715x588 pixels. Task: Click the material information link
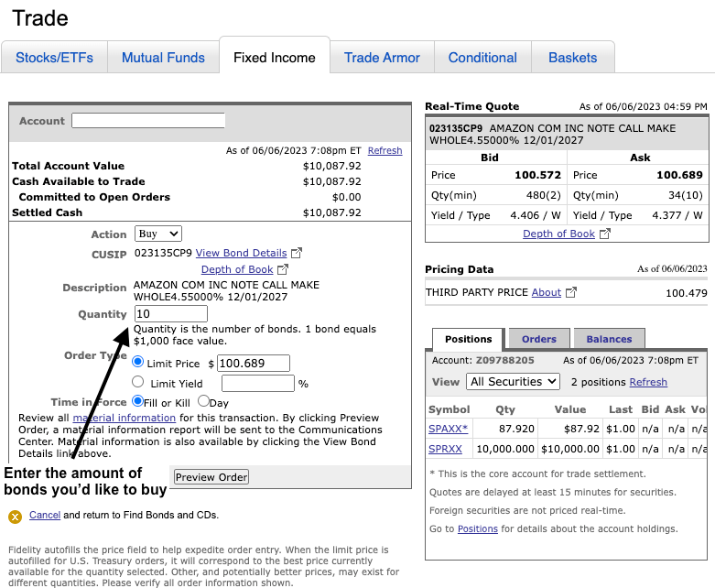click(124, 418)
